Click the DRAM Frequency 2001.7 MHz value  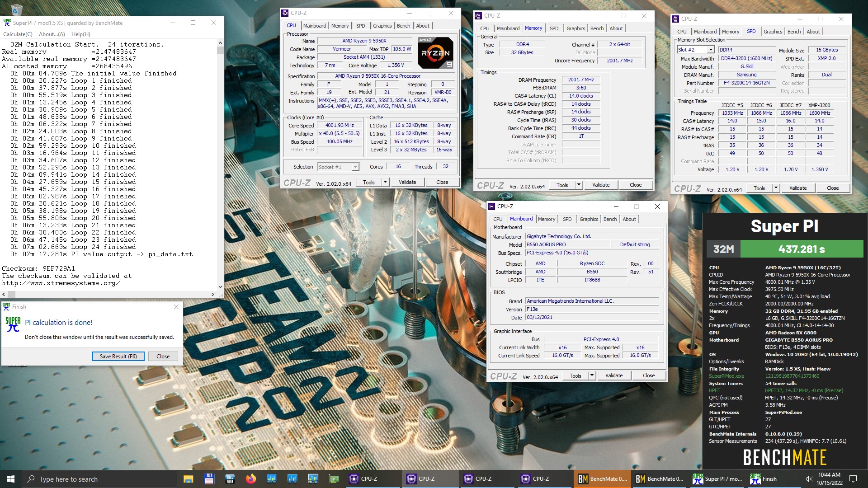581,80
